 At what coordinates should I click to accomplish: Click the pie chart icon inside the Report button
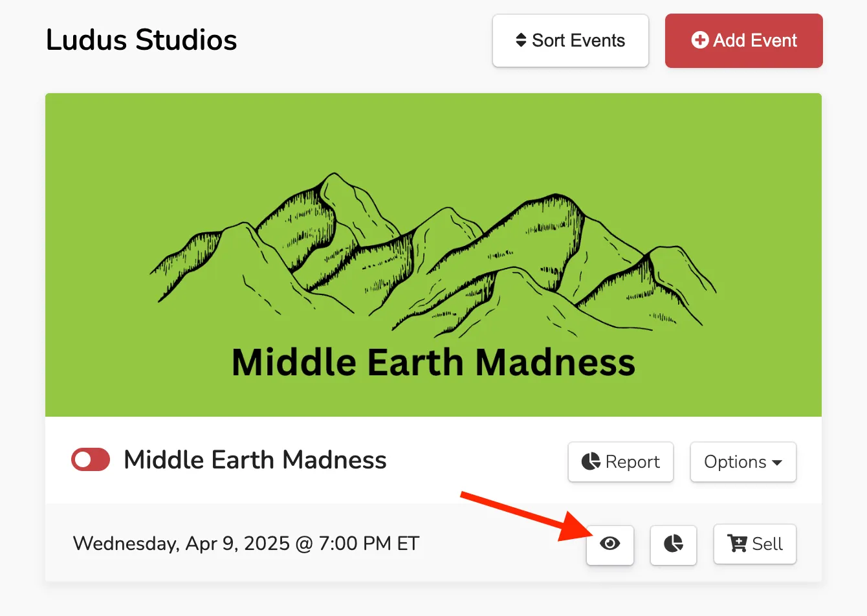coord(591,461)
